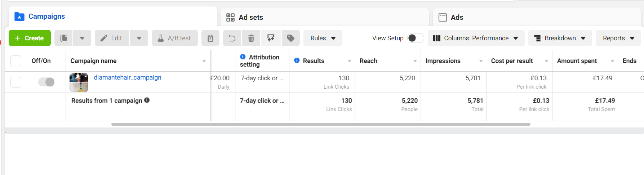
Task: Switch off the diamantehair_campaign toggle
Action: point(46,82)
